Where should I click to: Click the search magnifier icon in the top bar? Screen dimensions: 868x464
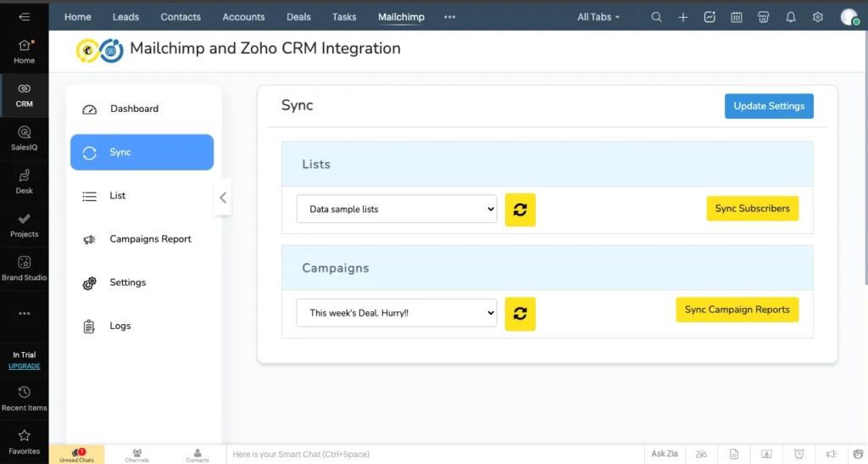click(x=656, y=17)
